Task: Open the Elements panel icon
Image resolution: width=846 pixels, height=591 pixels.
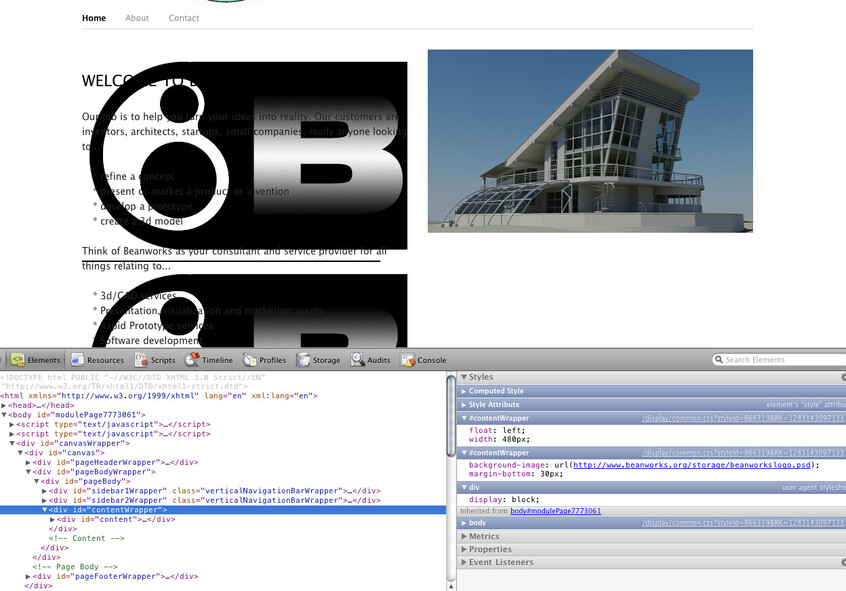Action: pyautogui.click(x=18, y=359)
